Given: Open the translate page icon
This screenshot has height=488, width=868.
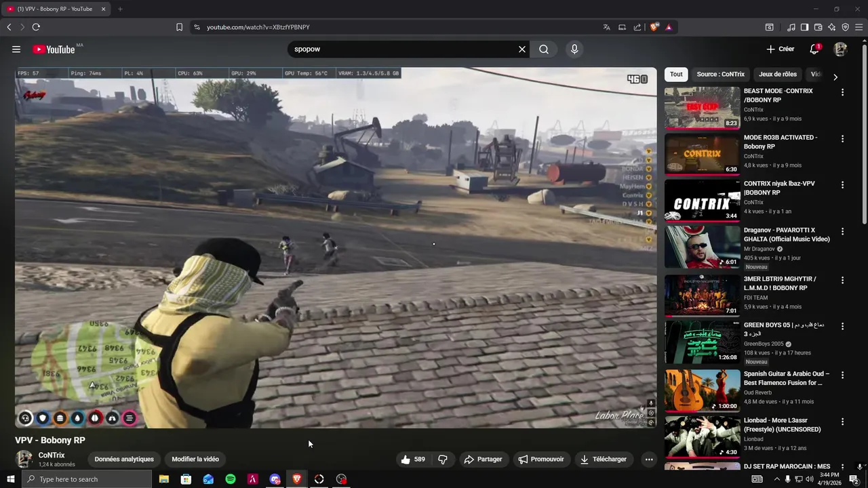Looking at the screenshot, I should (x=606, y=27).
